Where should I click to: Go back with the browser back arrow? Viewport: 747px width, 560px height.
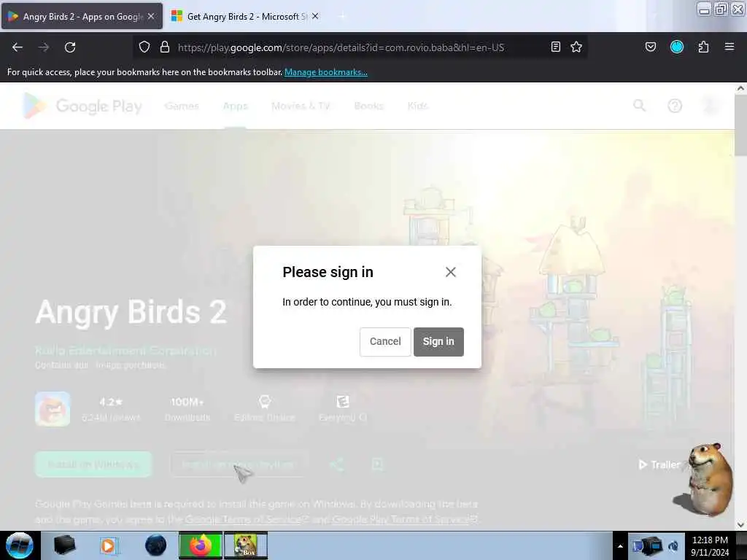18,47
